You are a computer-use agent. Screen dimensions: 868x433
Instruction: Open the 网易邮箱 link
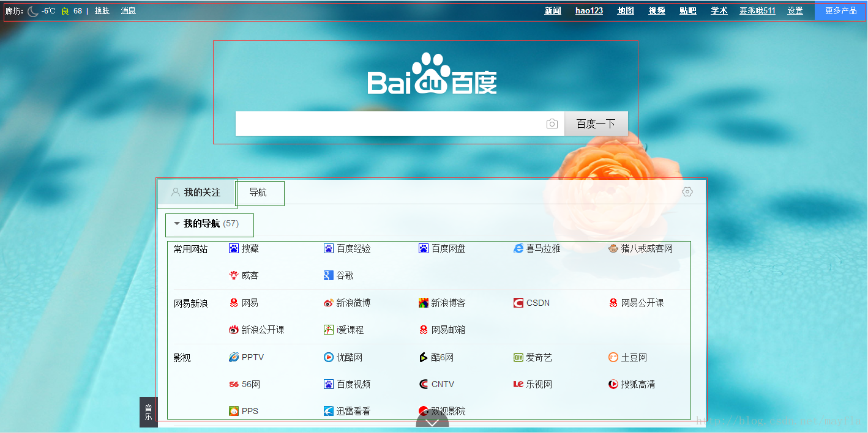tap(448, 330)
